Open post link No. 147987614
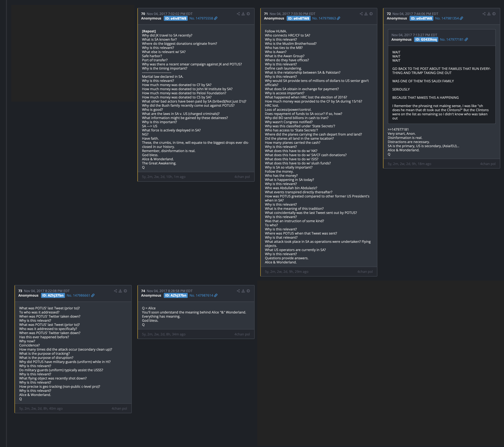Viewport: 504px width, 447px height. (201, 295)
